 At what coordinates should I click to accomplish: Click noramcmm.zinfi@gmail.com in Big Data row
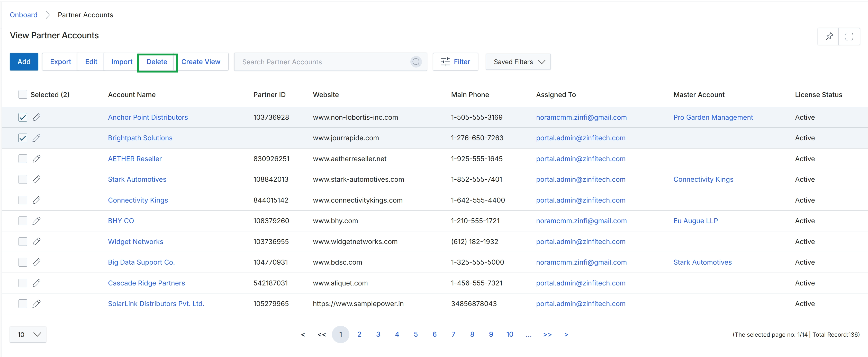coord(581,262)
